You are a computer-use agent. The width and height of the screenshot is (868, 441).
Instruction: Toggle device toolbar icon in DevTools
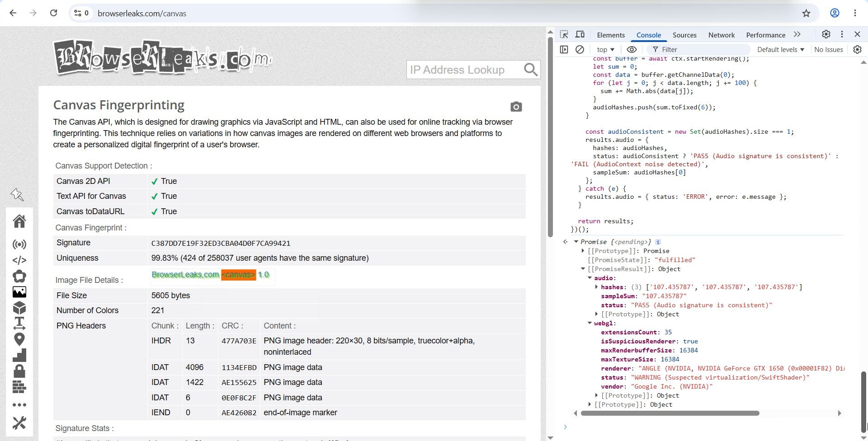580,35
